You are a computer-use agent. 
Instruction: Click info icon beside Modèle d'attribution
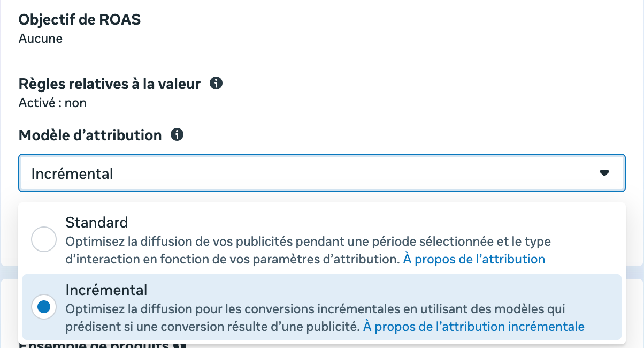click(177, 135)
